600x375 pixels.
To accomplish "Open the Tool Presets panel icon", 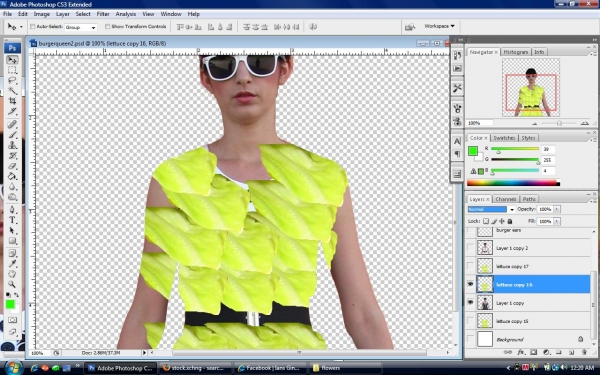I will click(457, 88).
